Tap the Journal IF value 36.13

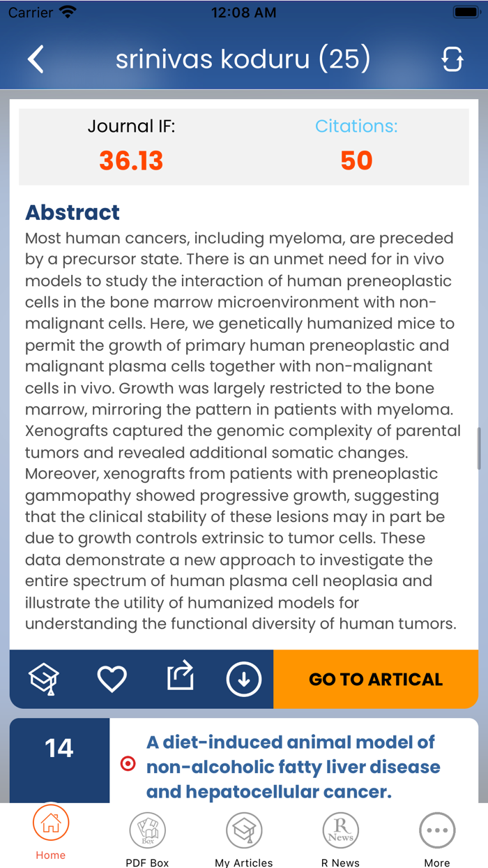tap(130, 161)
